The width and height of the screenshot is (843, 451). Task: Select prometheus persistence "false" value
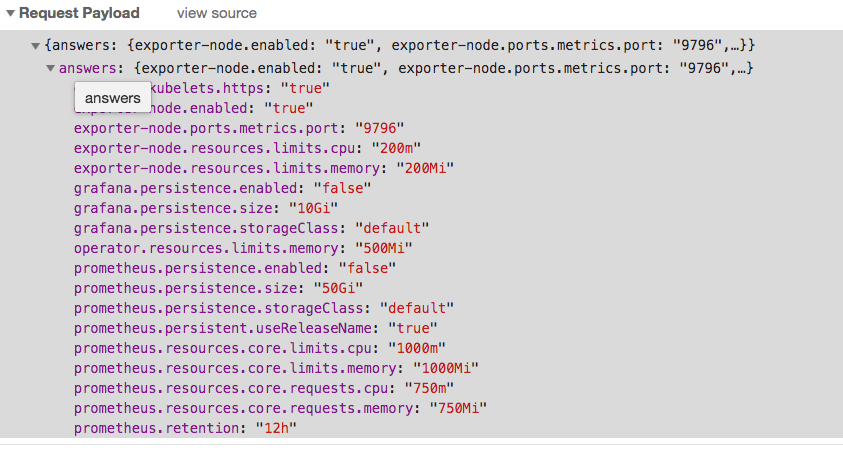coord(367,268)
